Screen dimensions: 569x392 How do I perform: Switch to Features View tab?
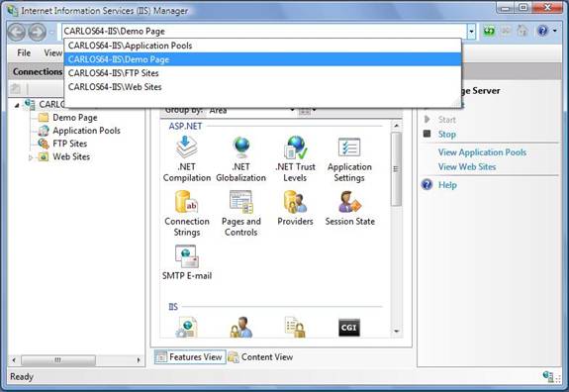(190, 357)
